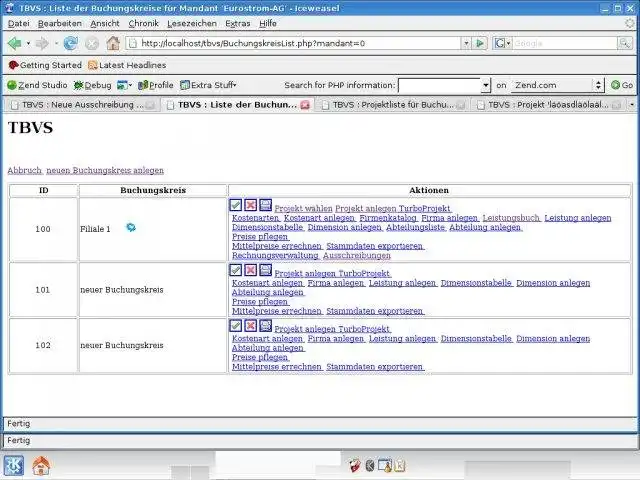This screenshot has width=640, height=480.
Task: Click the red X delete icon in row 102
Action: 251,325
